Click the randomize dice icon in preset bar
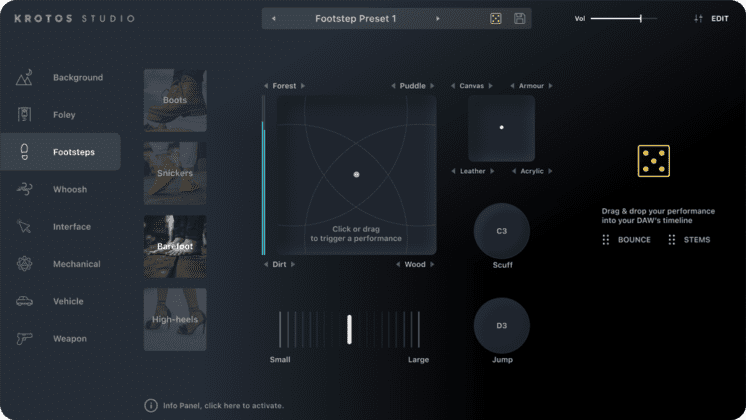 495,19
